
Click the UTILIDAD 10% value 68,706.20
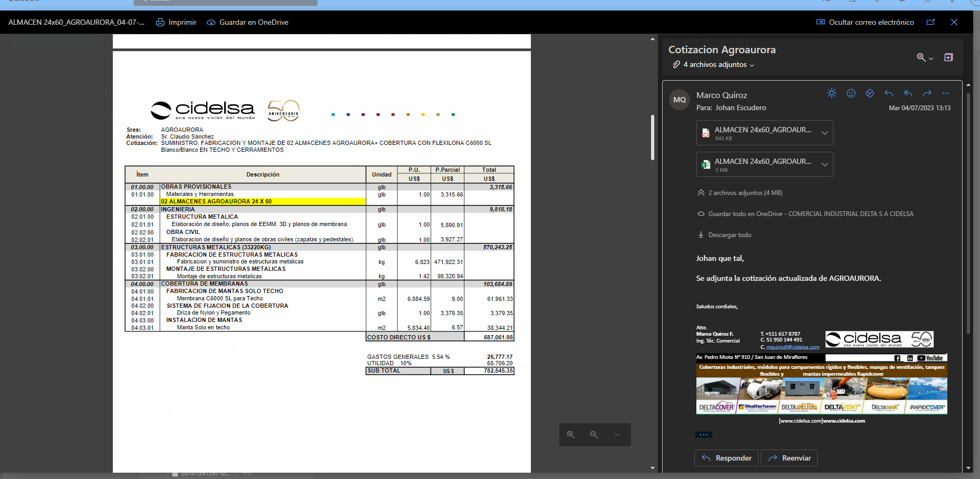click(500, 364)
